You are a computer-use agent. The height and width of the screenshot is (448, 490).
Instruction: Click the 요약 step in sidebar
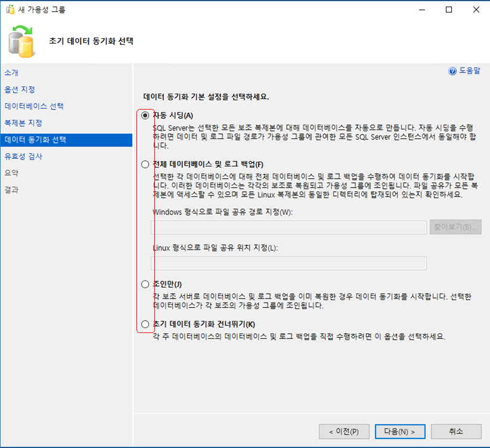11,173
